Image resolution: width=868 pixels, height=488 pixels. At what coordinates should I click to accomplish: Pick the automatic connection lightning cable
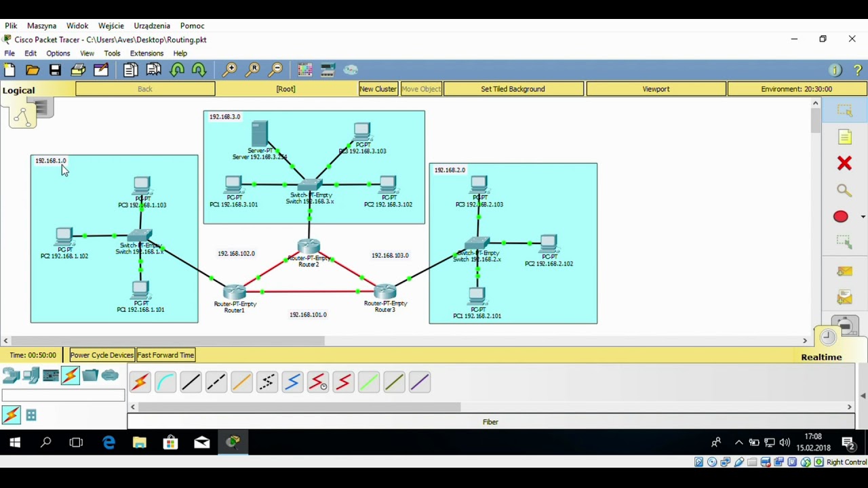pos(140,382)
